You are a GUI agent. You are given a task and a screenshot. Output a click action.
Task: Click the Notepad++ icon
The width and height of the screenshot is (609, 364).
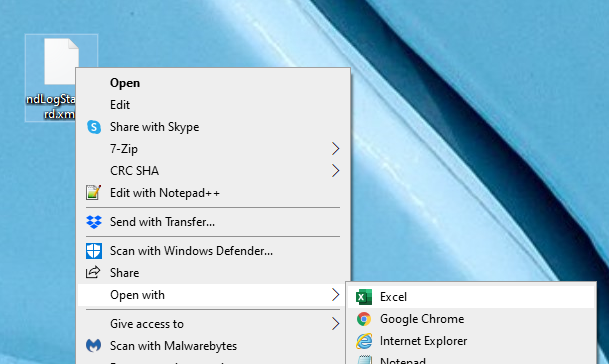coord(94,193)
